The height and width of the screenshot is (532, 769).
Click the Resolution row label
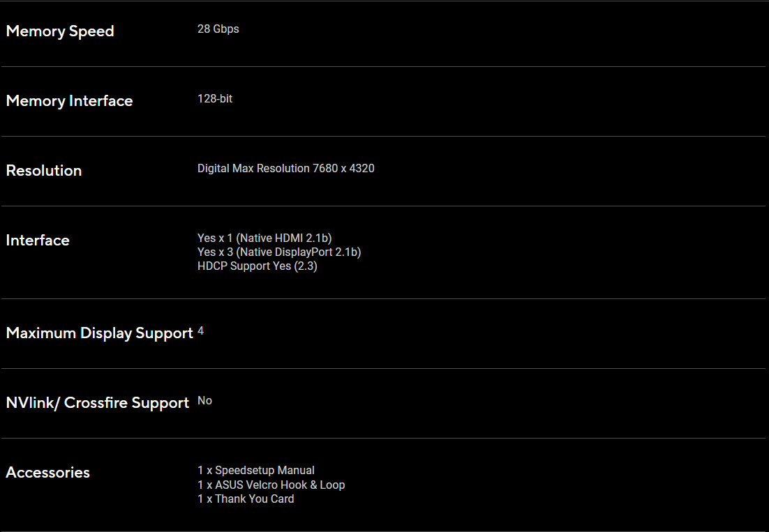point(44,171)
